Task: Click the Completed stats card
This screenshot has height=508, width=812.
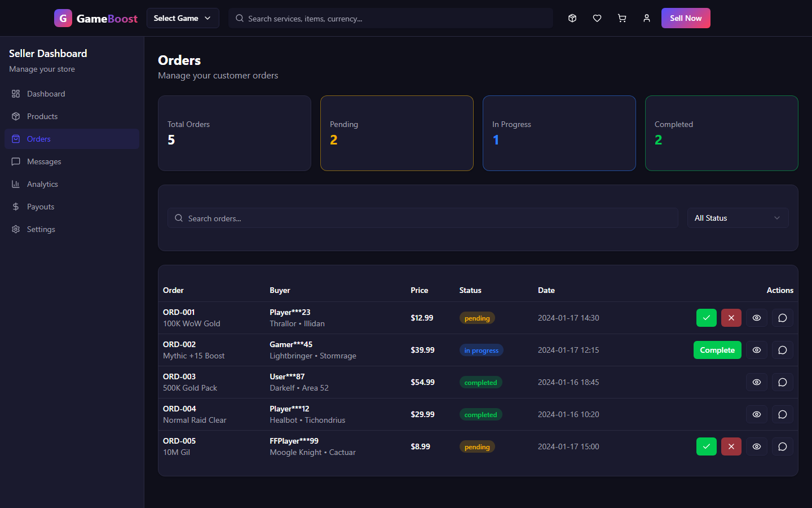Action: pos(722,133)
